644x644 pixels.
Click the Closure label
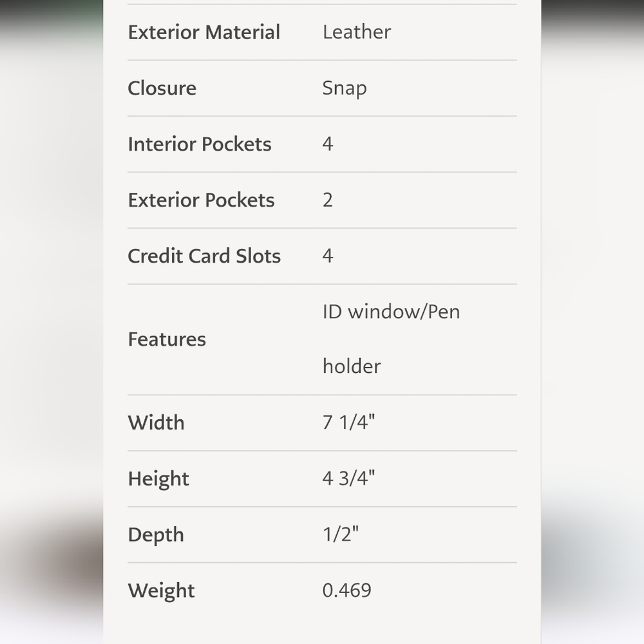click(x=162, y=88)
